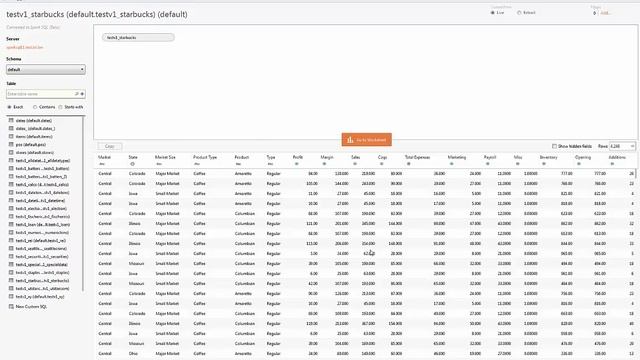The image size is (640, 360).
Task: Click the New Custom SQL label
Action: tap(31, 307)
